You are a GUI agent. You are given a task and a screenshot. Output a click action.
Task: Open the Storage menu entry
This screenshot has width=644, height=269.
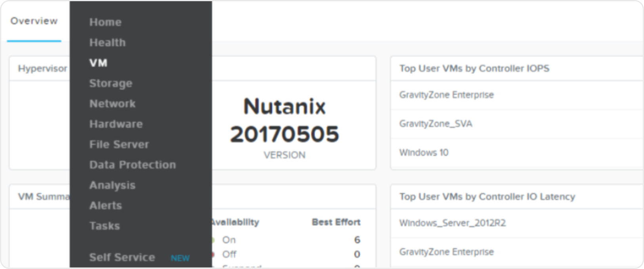[x=111, y=83]
